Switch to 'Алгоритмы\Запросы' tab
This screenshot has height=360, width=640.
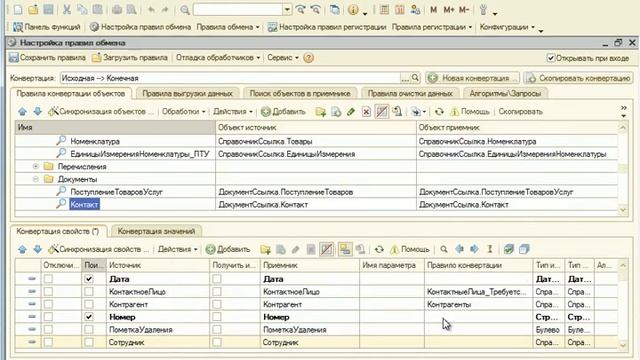(505, 93)
